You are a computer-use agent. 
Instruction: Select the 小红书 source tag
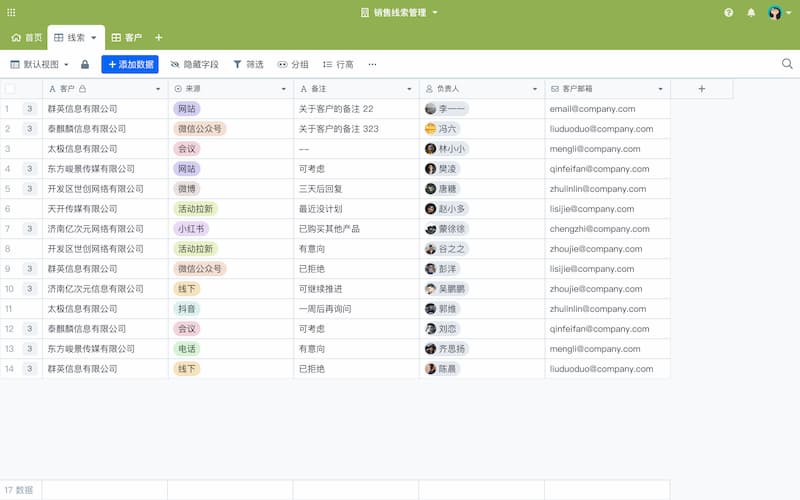(x=191, y=229)
